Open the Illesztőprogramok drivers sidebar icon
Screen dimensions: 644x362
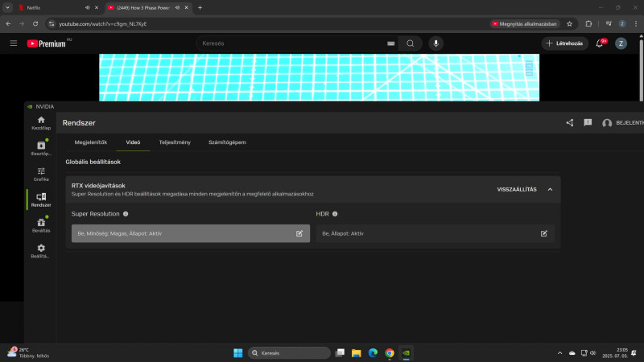[x=41, y=148]
